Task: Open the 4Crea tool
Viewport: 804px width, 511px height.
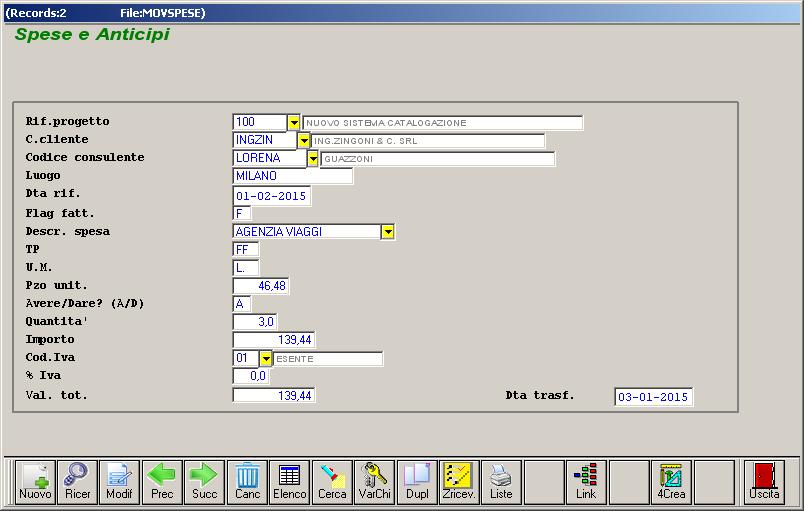Action: 671,482
